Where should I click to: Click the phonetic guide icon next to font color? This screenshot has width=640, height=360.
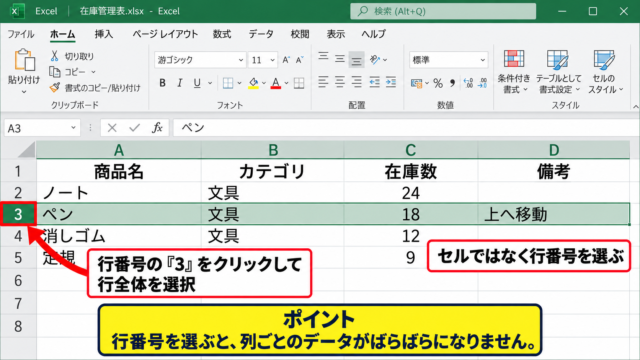click(299, 83)
